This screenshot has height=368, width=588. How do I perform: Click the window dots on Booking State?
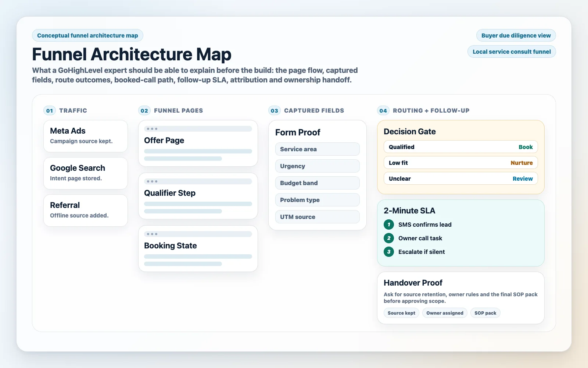152,234
